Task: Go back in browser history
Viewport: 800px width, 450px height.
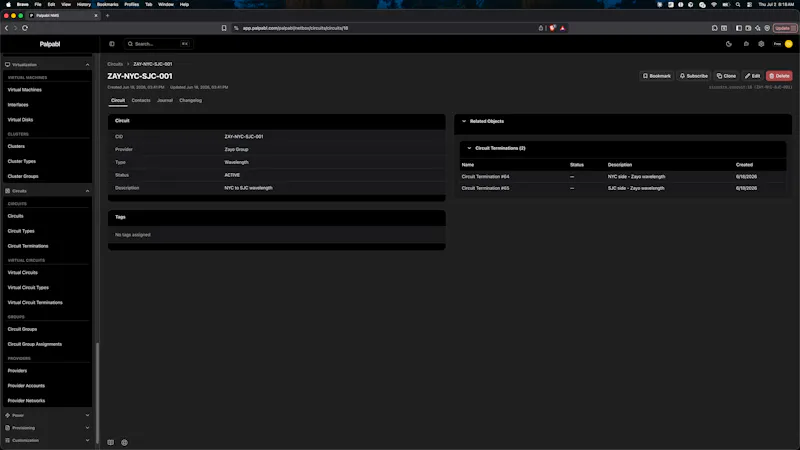Action: [x=7, y=28]
